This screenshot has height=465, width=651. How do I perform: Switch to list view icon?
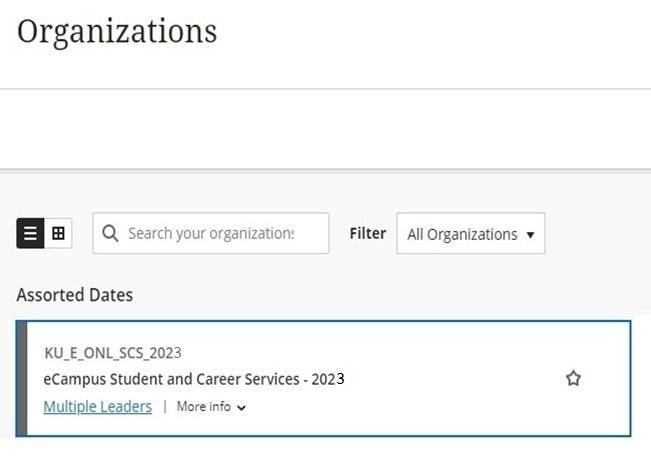point(30,234)
